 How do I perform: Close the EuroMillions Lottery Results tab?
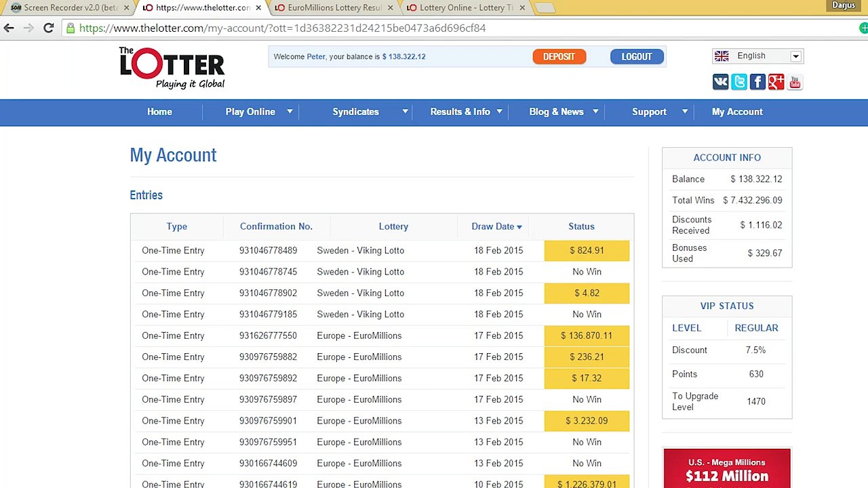(x=390, y=7)
